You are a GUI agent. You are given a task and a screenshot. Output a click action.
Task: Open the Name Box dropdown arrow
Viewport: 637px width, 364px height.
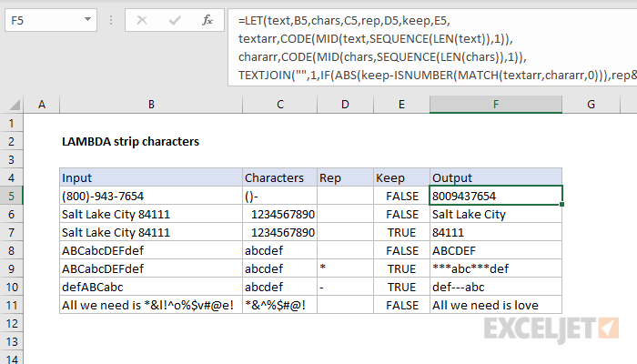pos(87,19)
